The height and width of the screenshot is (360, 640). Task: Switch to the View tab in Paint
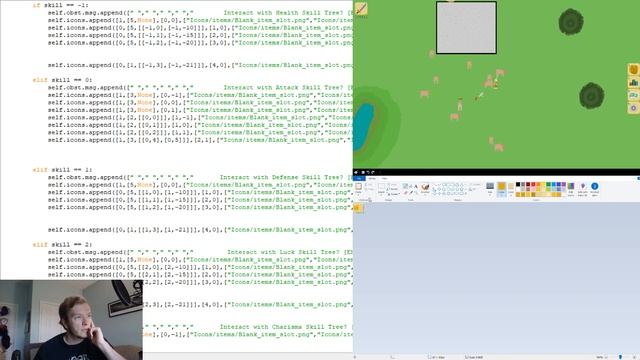384,178
